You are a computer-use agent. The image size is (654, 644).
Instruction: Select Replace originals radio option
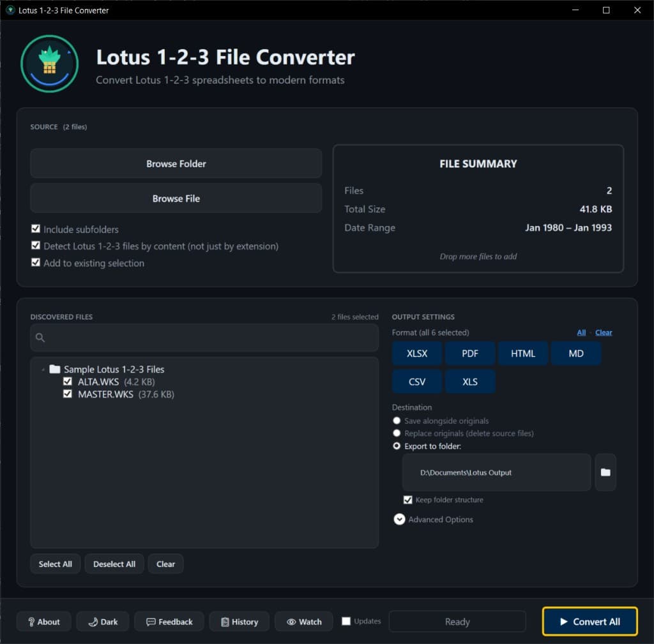tap(397, 433)
